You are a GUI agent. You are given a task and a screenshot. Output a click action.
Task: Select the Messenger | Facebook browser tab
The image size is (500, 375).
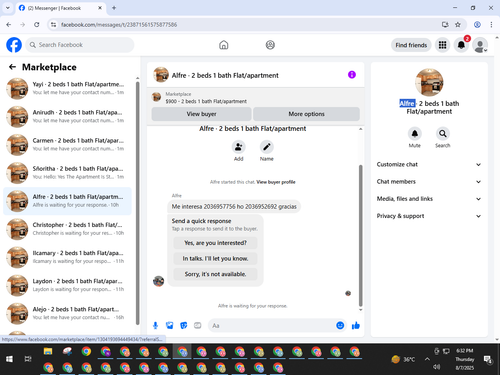[61, 8]
